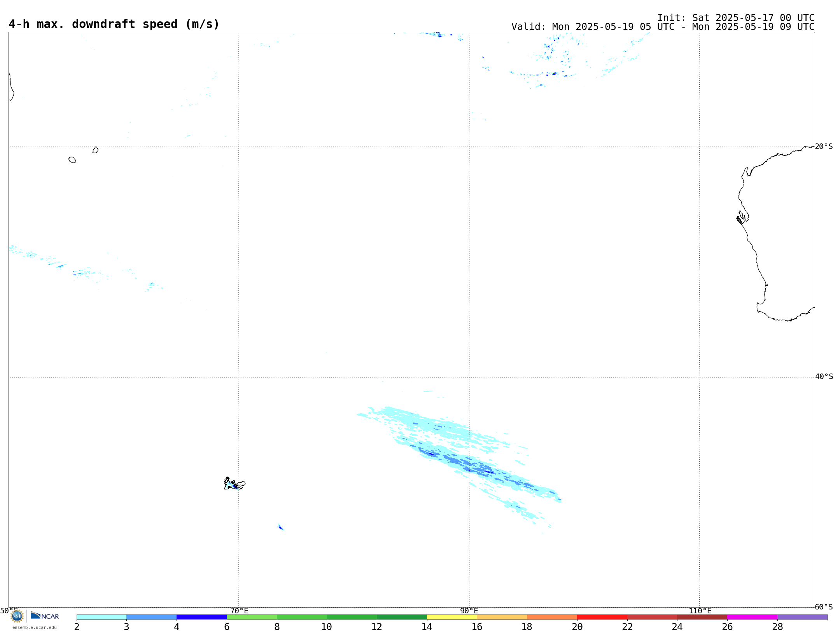Click the 110°E longitude label
Image resolution: width=840 pixels, height=632 pixels.
tap(700, 611)
